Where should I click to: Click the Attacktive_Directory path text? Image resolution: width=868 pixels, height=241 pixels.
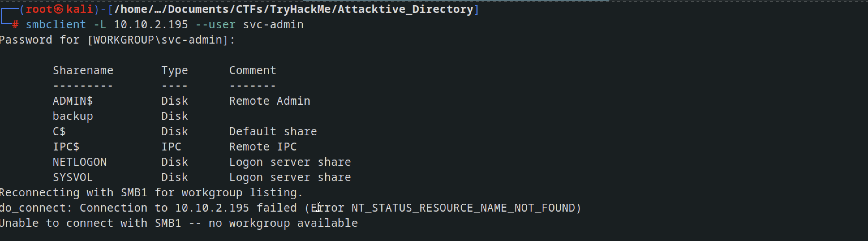pyautogui.click(x=406, y=9)
